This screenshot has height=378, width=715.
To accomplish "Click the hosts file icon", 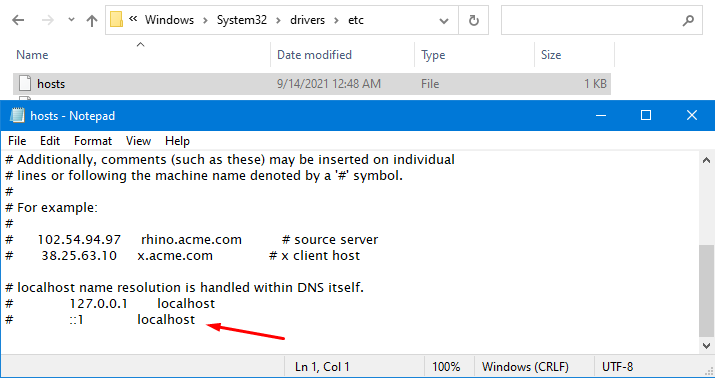I will 25,83.
